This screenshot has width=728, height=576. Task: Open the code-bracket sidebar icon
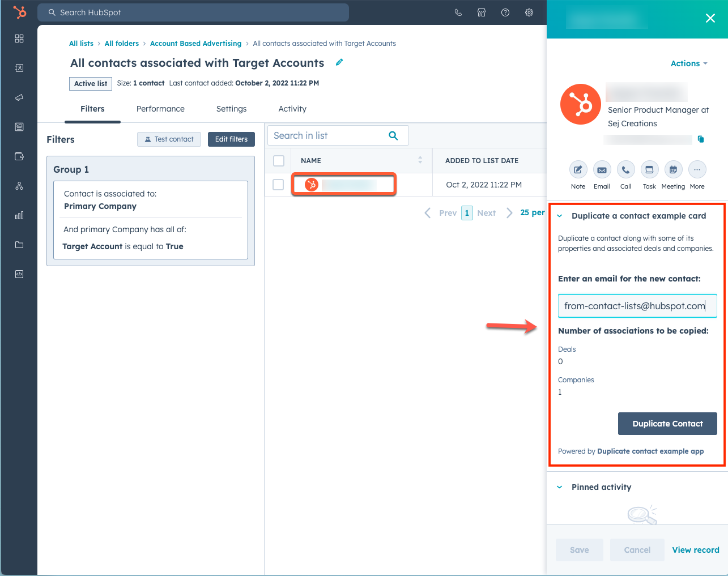click(19, 274)
